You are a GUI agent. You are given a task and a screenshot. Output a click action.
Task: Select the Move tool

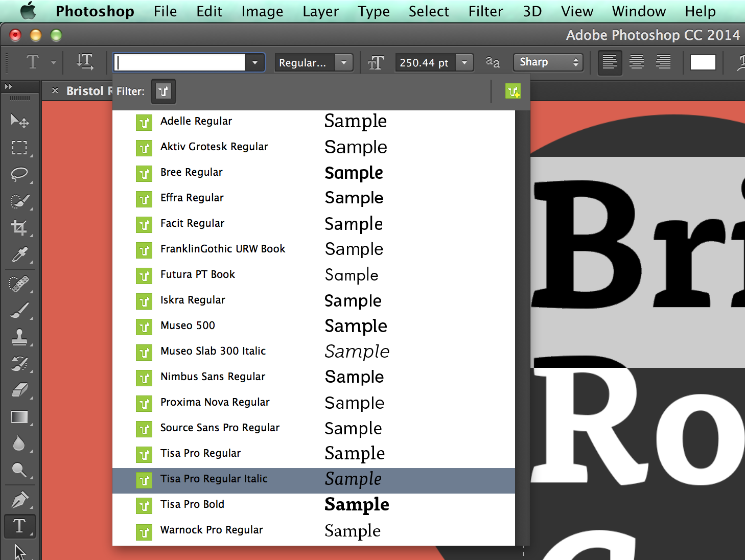pos(19,121)
